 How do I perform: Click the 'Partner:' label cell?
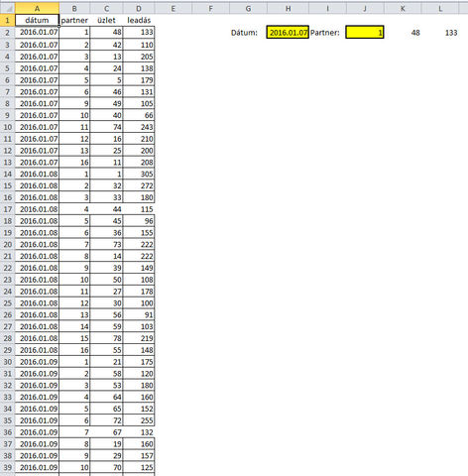(327, 33)
